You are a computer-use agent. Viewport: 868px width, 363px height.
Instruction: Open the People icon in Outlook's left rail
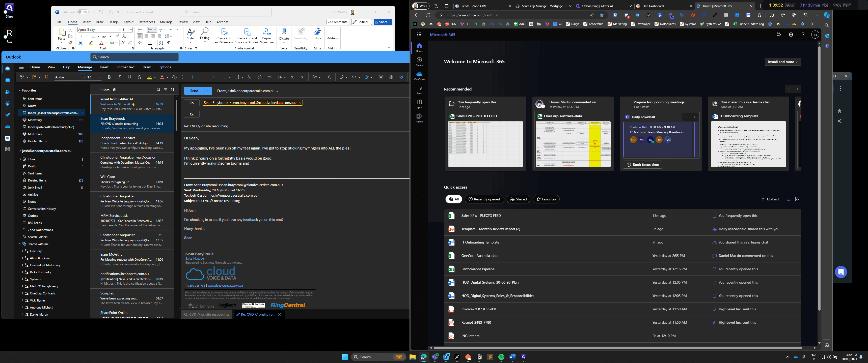click(x=7, y=92)
